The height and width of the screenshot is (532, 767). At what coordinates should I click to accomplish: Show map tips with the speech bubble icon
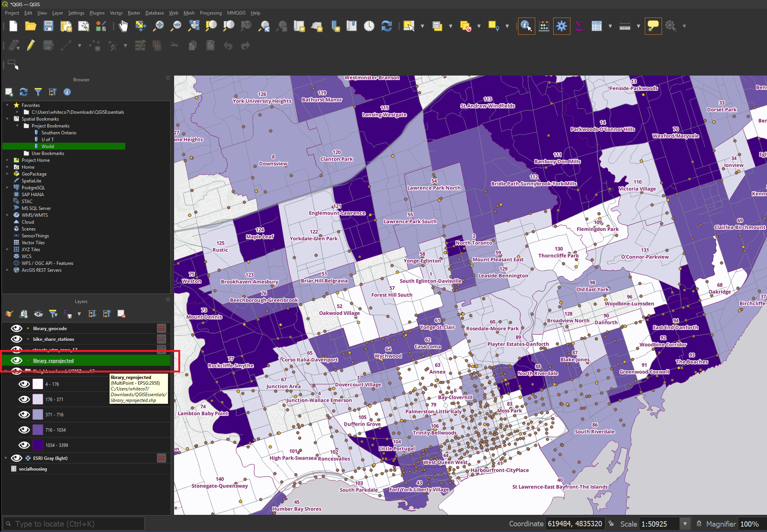point(653,26)
